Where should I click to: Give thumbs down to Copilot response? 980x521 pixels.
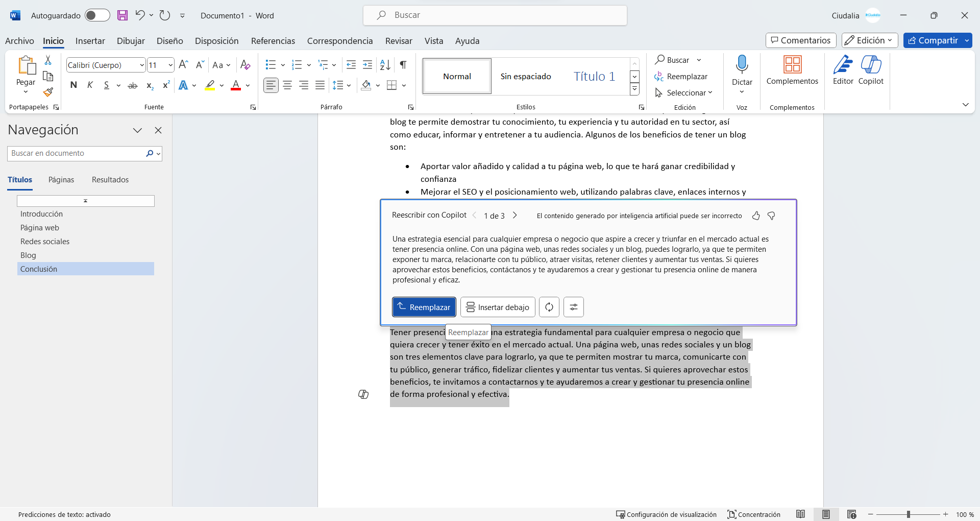click(771, 216)
